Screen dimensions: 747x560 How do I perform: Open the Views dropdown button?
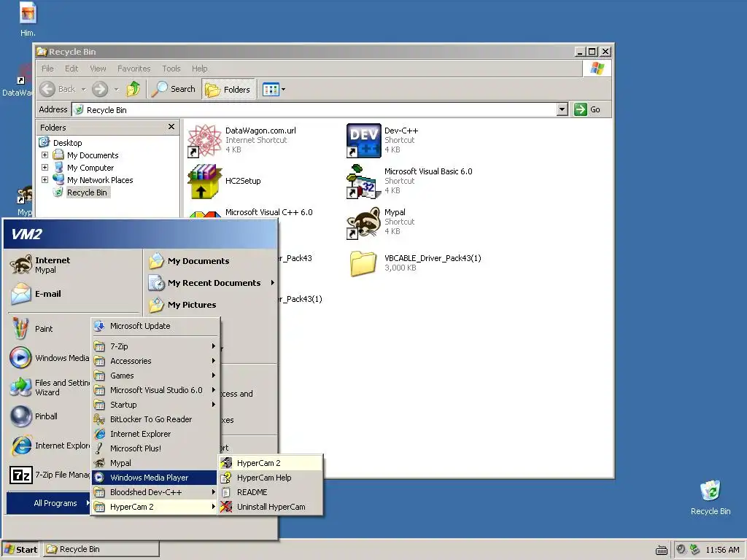274,89
